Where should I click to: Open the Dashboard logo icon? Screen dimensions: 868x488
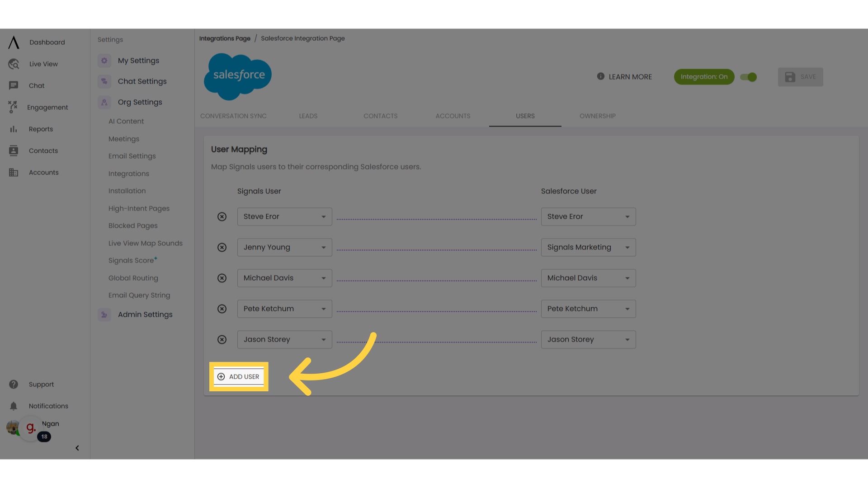14,42
